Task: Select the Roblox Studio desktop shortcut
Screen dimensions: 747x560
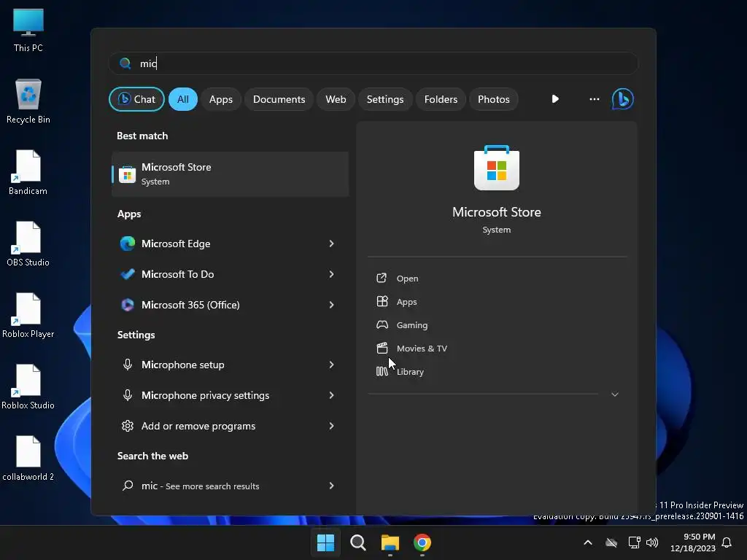Action: 28,386
